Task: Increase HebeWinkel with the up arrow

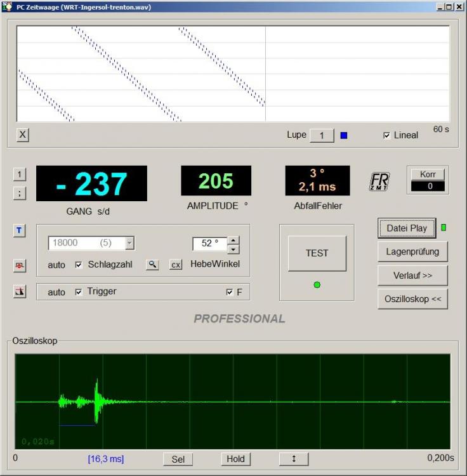Action: (x=233, y=240)
